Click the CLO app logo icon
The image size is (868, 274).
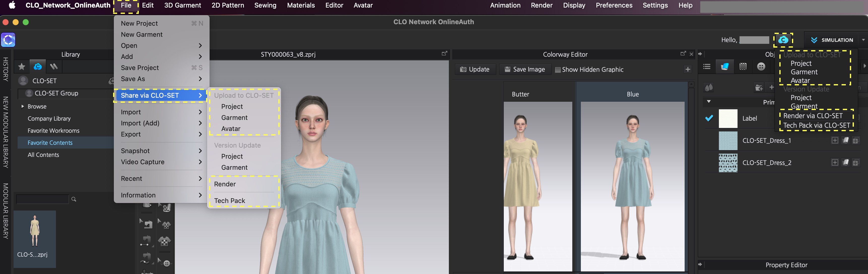8,40
